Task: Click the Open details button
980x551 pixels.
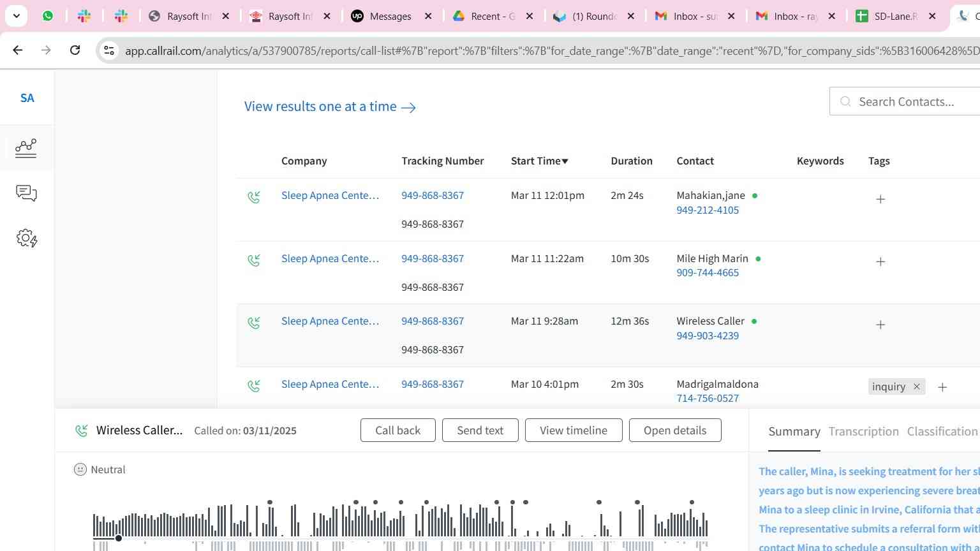Action: click(x=675, y=430)
